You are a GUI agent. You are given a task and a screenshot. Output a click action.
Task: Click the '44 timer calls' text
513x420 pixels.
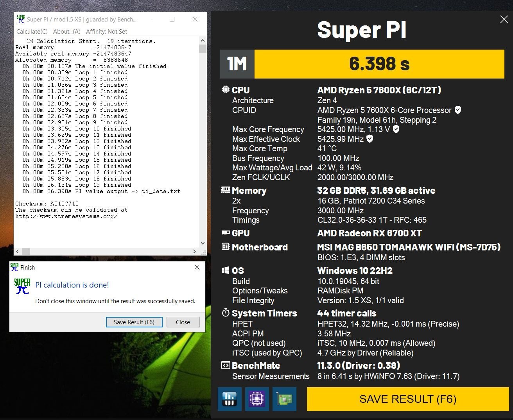coord(346,313)
